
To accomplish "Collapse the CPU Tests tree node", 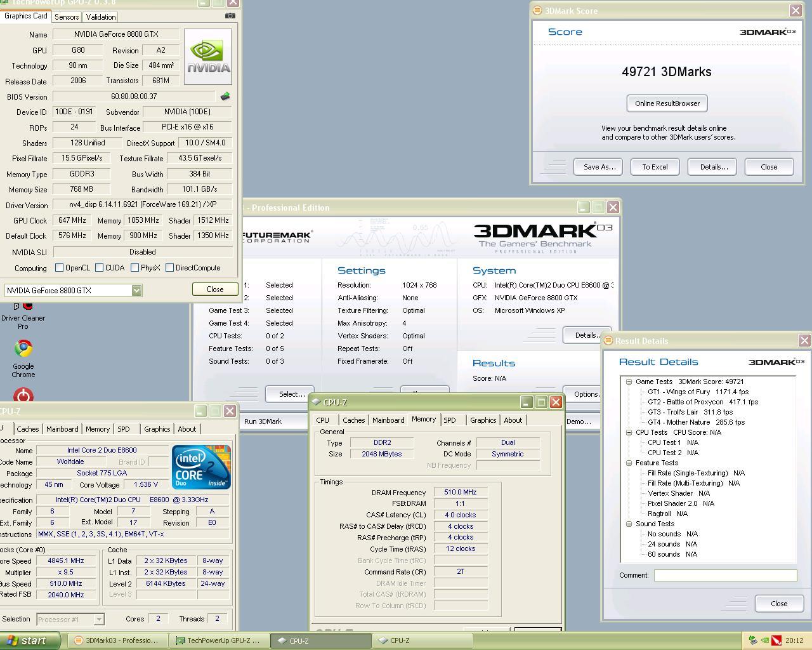I will coord(629,432).
